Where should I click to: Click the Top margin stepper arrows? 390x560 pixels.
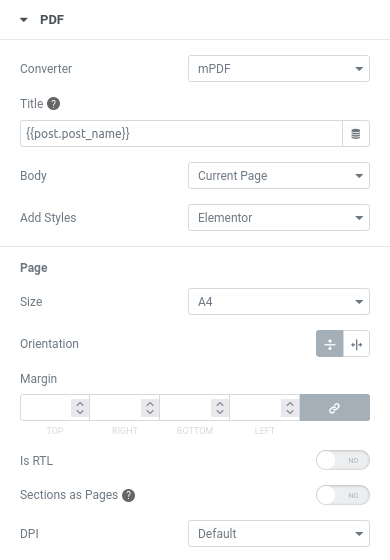pos(80,408)
